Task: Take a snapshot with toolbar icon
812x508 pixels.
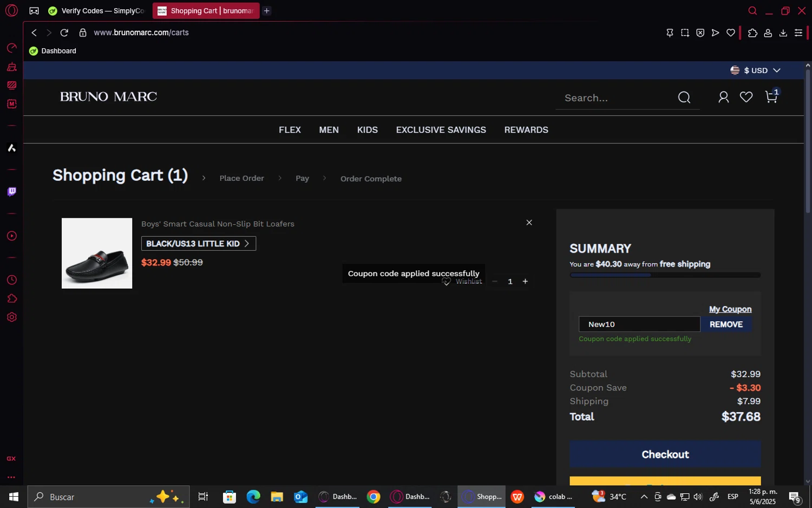Action: pos(685,33)
